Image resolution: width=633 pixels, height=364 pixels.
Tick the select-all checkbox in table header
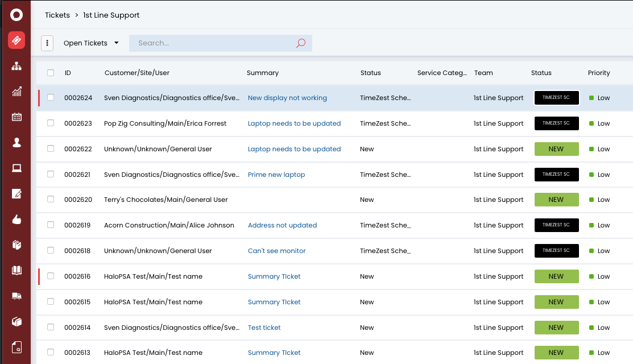click(x=51, y=73)
